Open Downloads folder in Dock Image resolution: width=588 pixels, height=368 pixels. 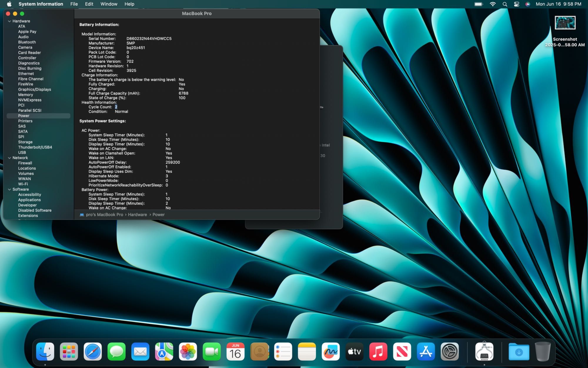[519, 352]
